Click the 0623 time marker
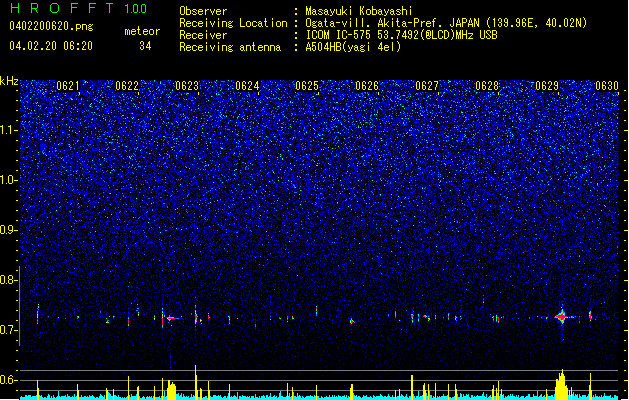This screenshot has height=400, width=629. [x=187, y=86]
